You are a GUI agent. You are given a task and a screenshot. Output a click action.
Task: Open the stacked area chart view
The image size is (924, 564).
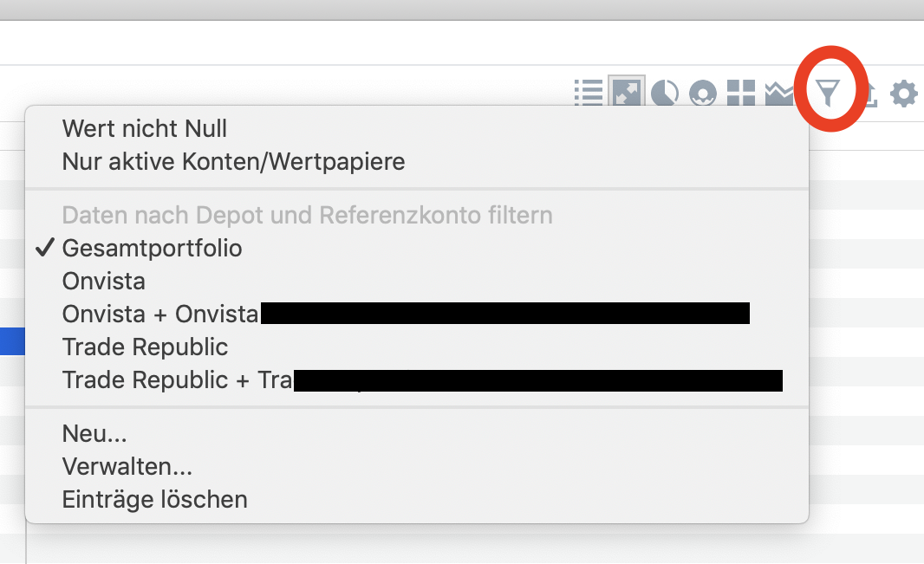click(778, 93)
